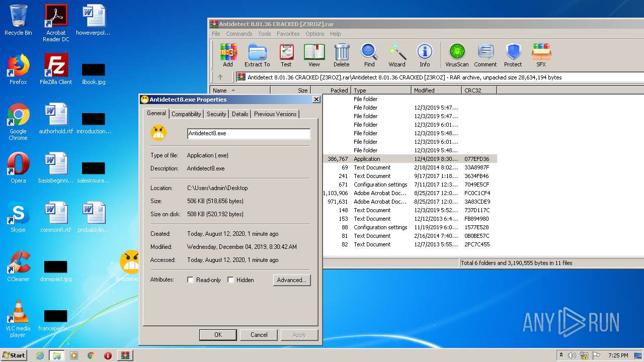
Task: Open the Find tool in WinRAR
Action: click(369, 55)
